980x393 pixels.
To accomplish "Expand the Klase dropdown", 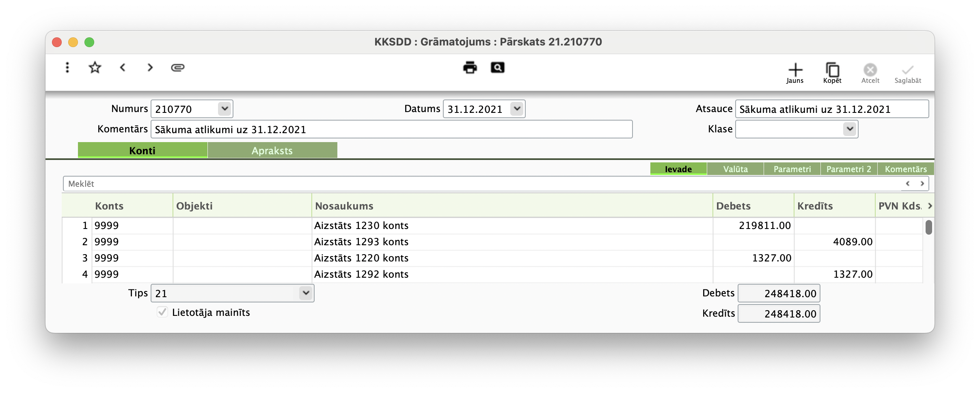I will coord(850,129).
